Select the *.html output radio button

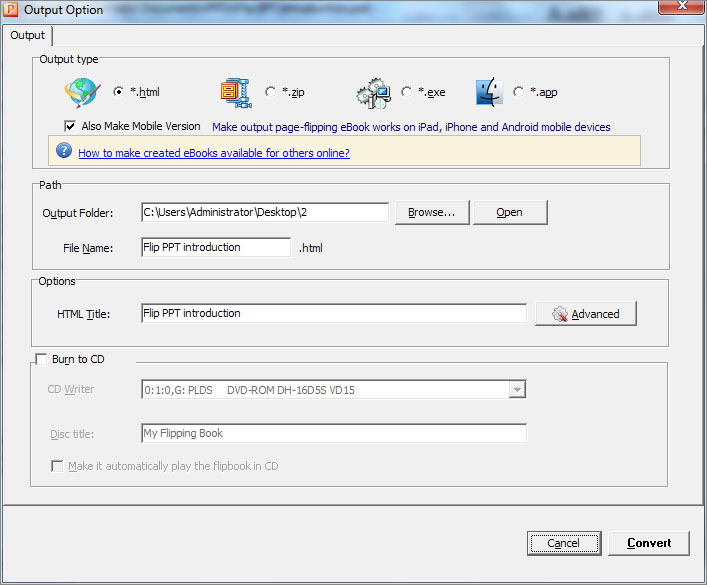click(x=119, y=92)
